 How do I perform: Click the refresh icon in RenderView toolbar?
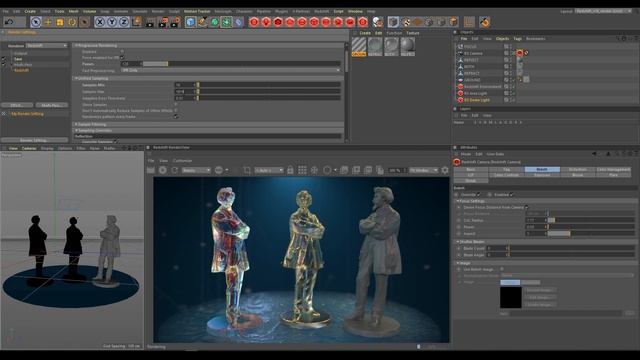click(175, 170)
